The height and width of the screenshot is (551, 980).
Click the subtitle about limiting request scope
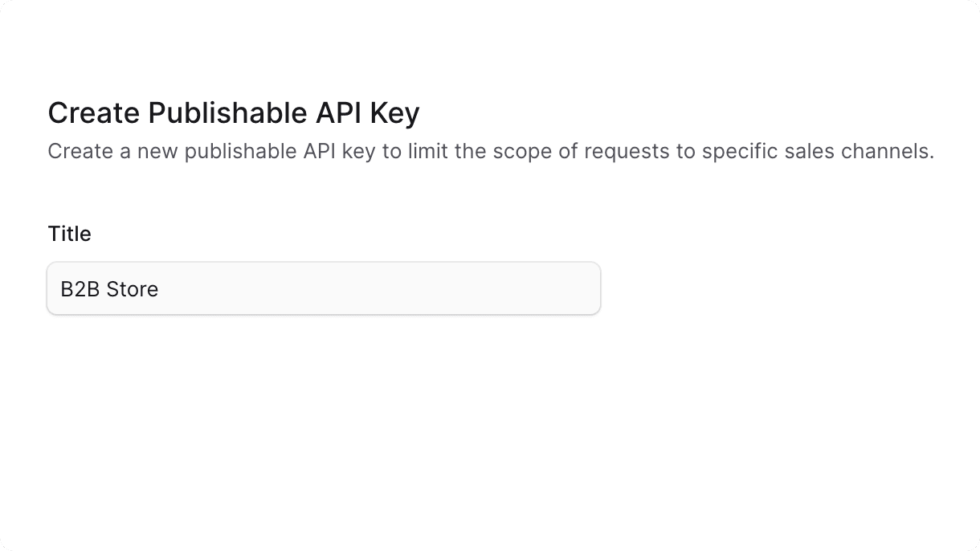tap(490, 151)
